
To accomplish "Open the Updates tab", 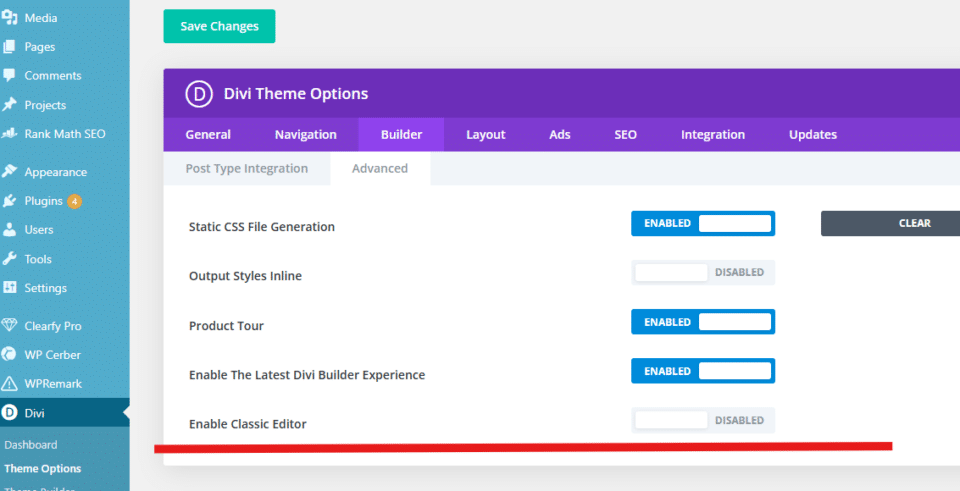I will click(812, 135).
